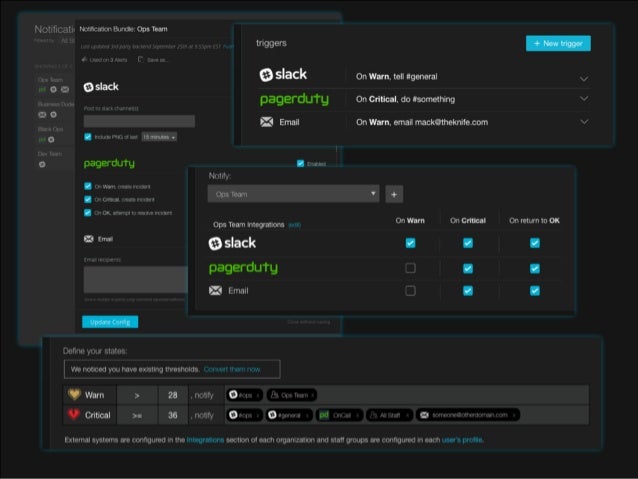Image resolution: width=638 pixels, height=479 pixels.
Task: Click the Save as option icon
Action: 140,60
